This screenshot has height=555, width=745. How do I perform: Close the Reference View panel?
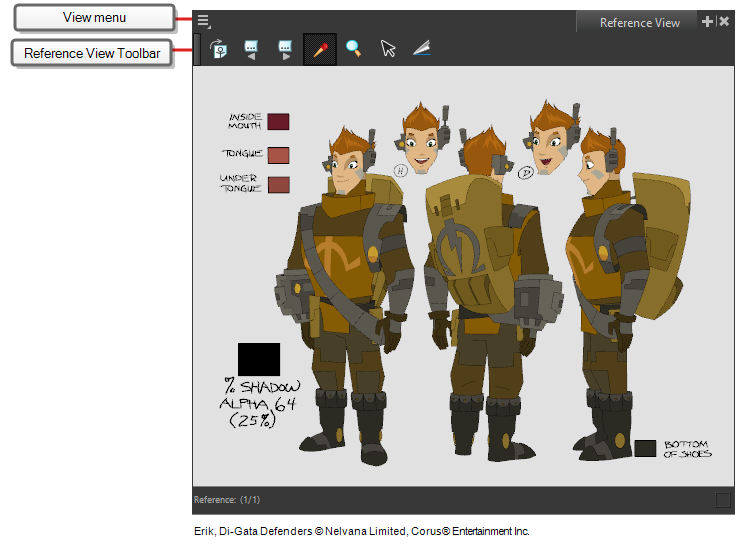click(724, 21)
